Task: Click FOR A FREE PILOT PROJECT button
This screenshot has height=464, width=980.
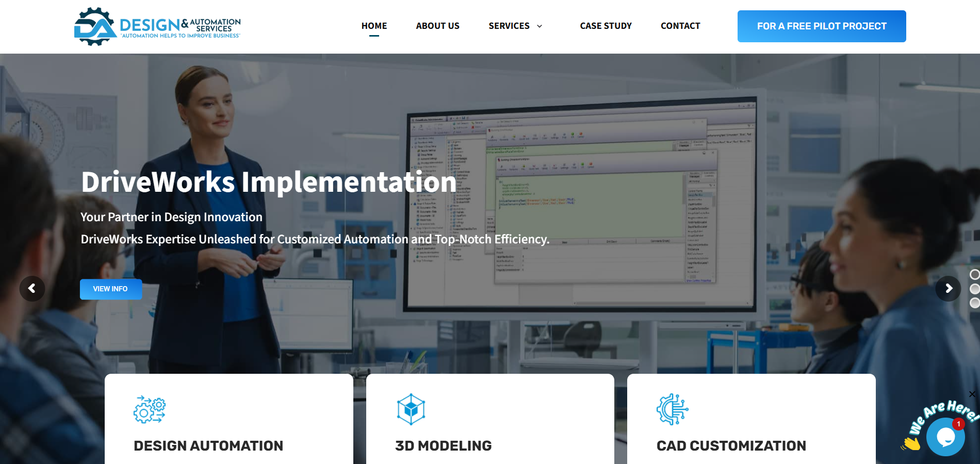Action: [822, 26]
